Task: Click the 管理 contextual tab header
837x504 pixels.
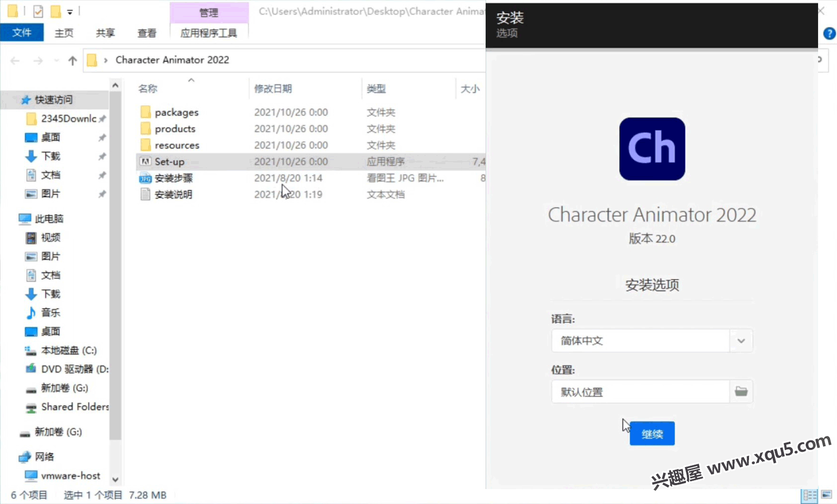Action: (x=209, y=13)
